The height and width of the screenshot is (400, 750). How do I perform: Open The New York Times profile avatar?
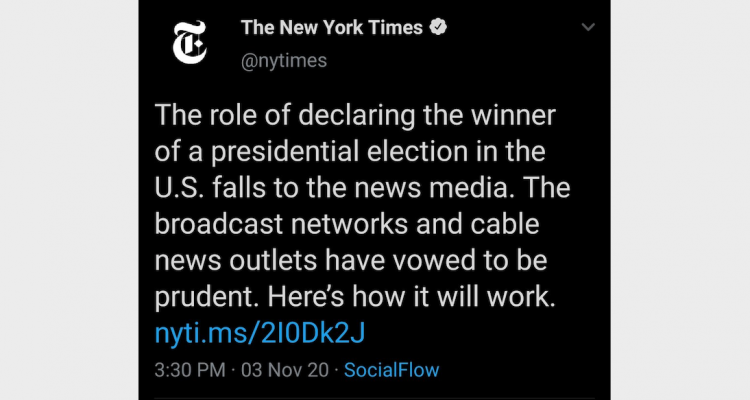click(190, 43)
